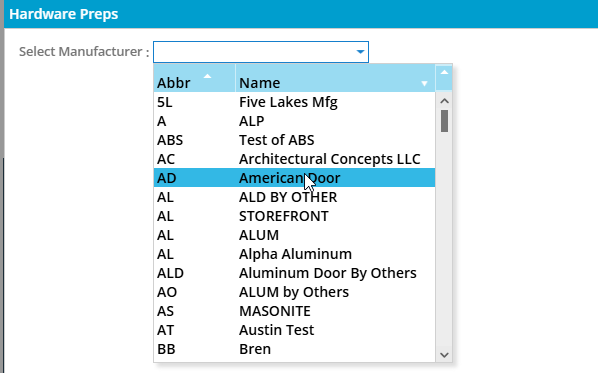The height and width of the screenshot is (373, 598).
Task: Sort by the Name column header
Action: [335, 78]
